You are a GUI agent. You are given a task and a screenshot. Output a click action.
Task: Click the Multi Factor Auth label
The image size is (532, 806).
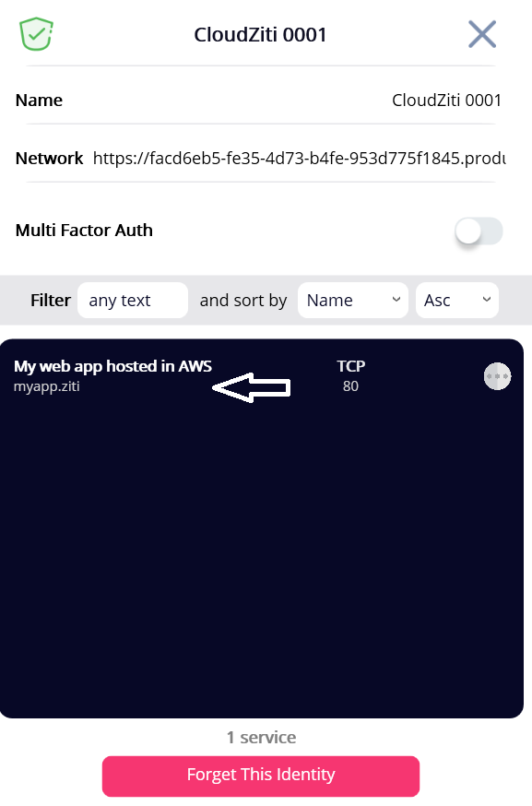84,231
